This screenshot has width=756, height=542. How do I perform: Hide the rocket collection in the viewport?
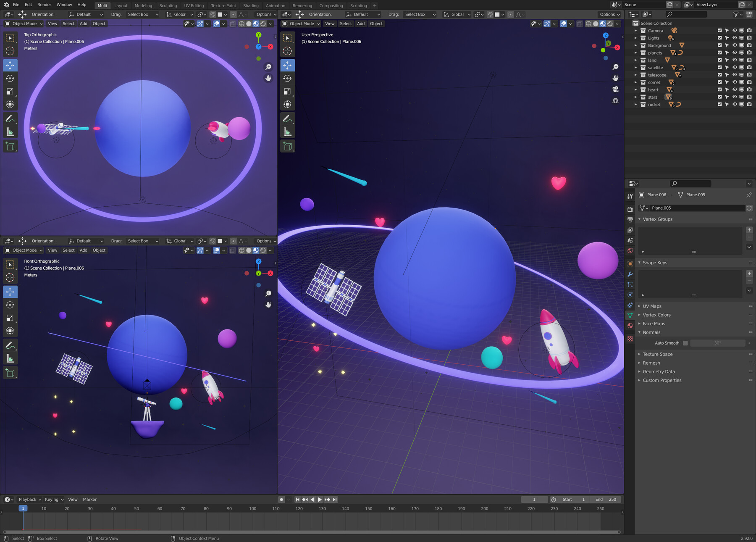735,104
